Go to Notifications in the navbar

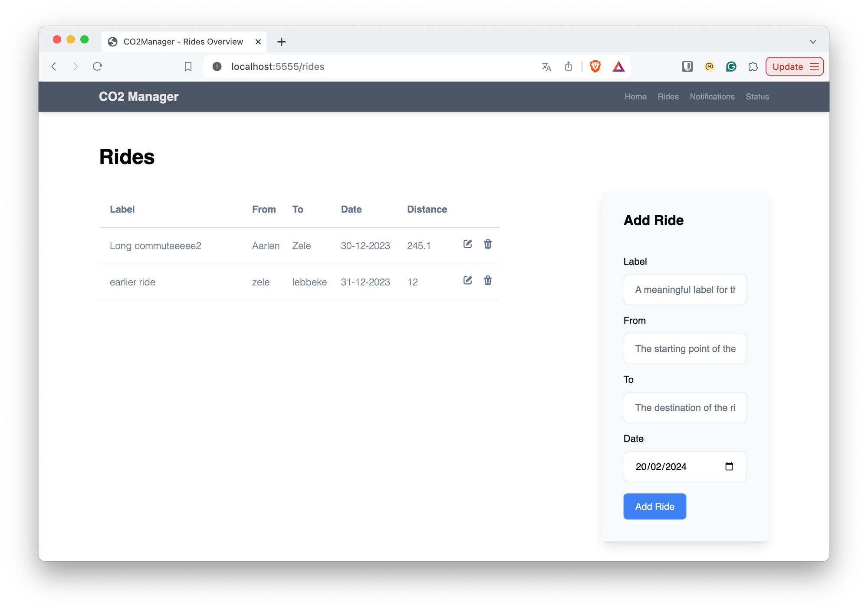click(712, 97)
